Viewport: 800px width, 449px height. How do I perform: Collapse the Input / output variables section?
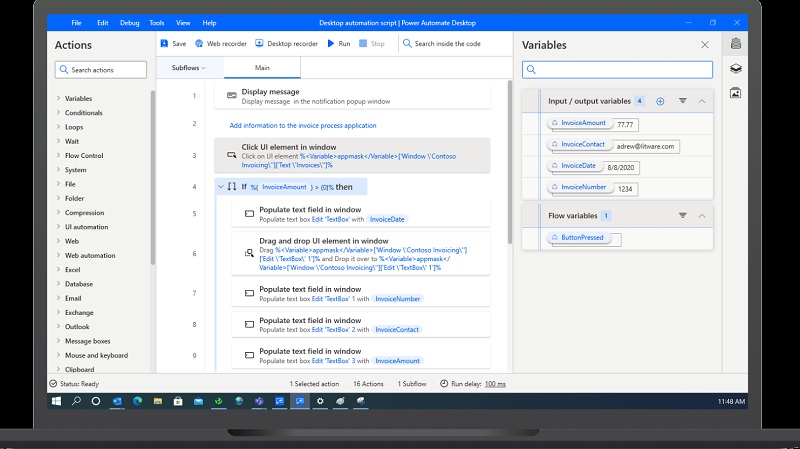tap(702, 101)
